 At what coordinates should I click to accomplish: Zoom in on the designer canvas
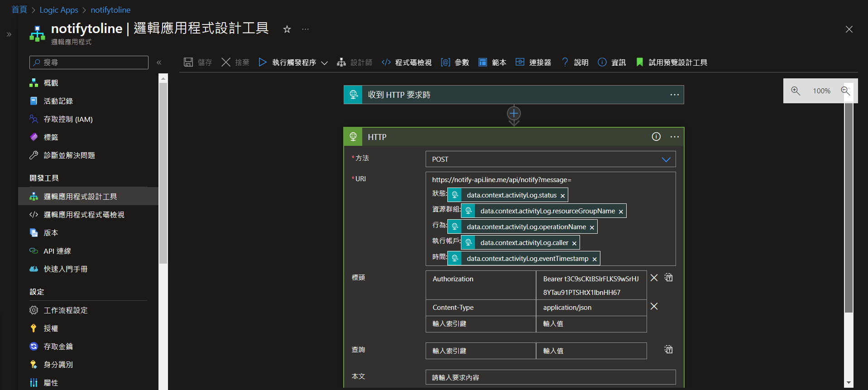click(x=796, y=91)
